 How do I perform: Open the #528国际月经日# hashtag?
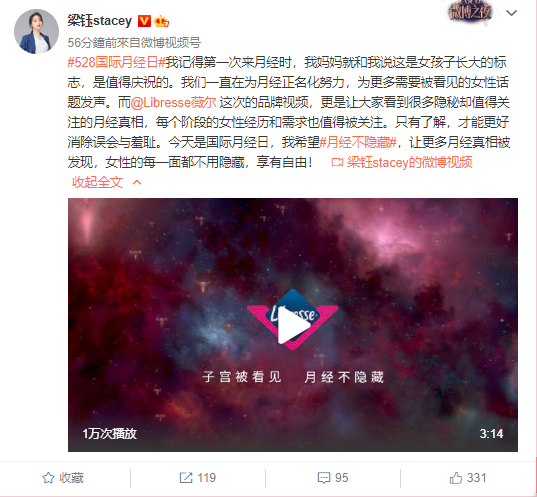coord(117,63)
